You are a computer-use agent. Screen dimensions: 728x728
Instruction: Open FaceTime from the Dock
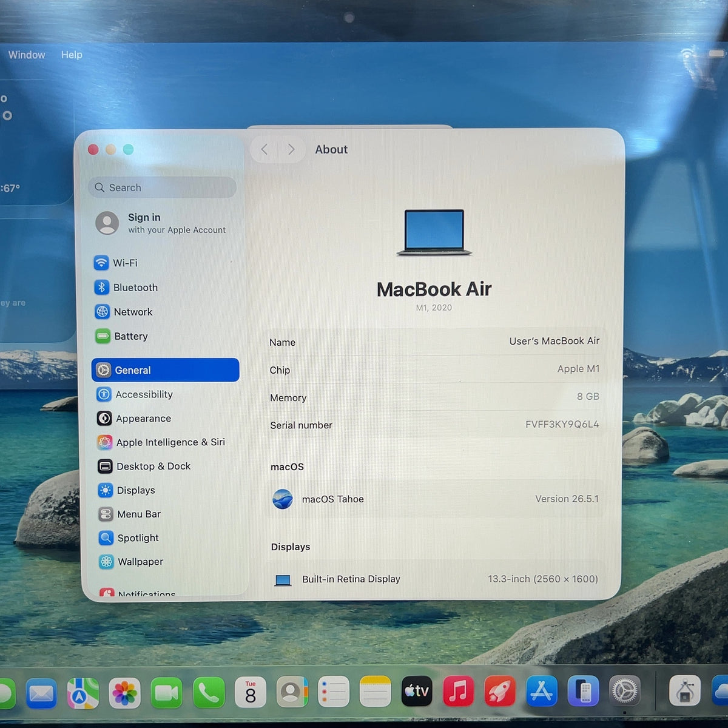pos(167,692)
